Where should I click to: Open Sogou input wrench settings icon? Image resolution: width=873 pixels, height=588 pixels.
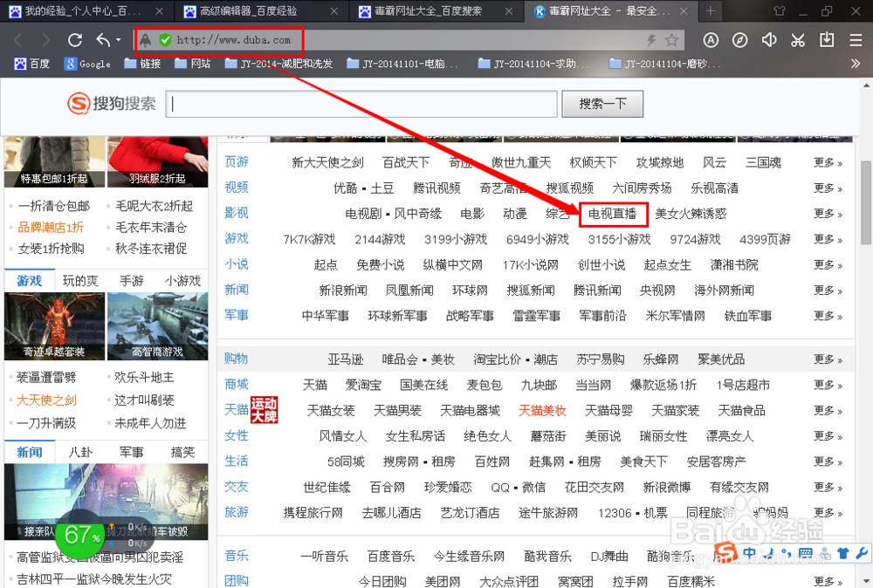coord(862,552)
